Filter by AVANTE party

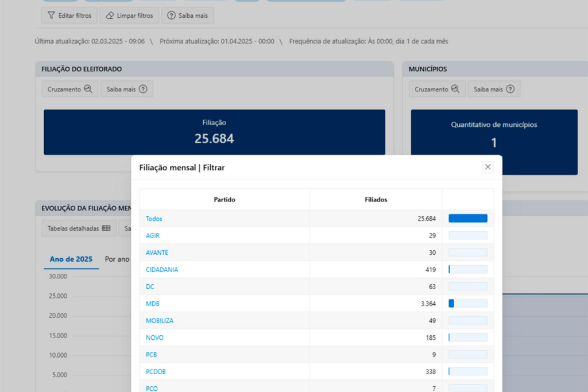pos(157,253)
